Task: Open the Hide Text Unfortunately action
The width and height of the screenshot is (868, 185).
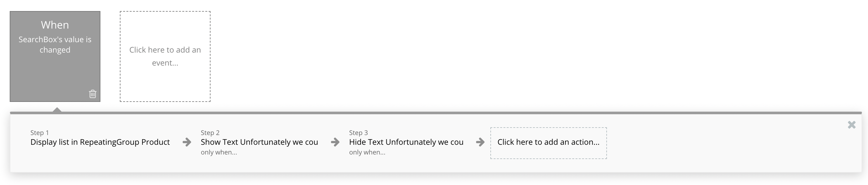Action: click(x=406, y=142)
